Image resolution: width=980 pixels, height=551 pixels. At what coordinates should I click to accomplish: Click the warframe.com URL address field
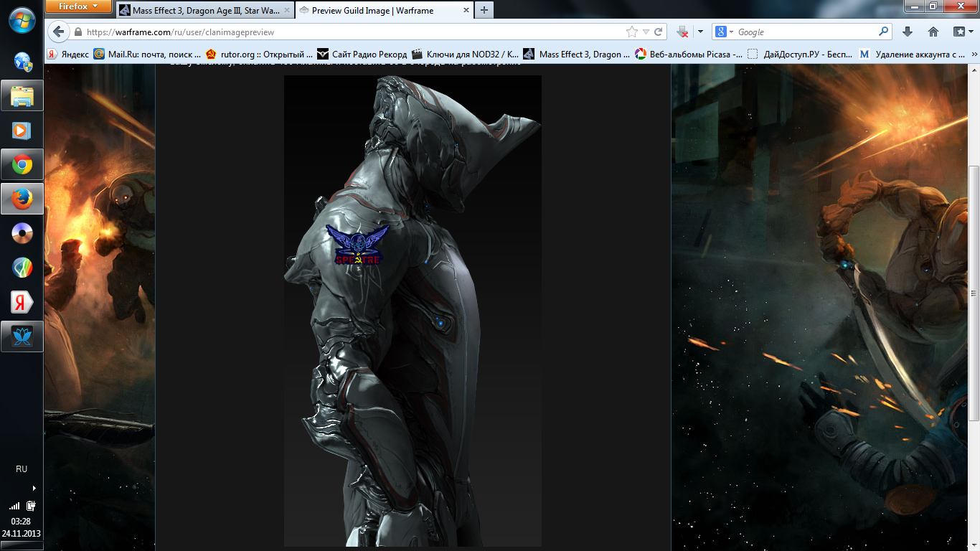[352, 32]
